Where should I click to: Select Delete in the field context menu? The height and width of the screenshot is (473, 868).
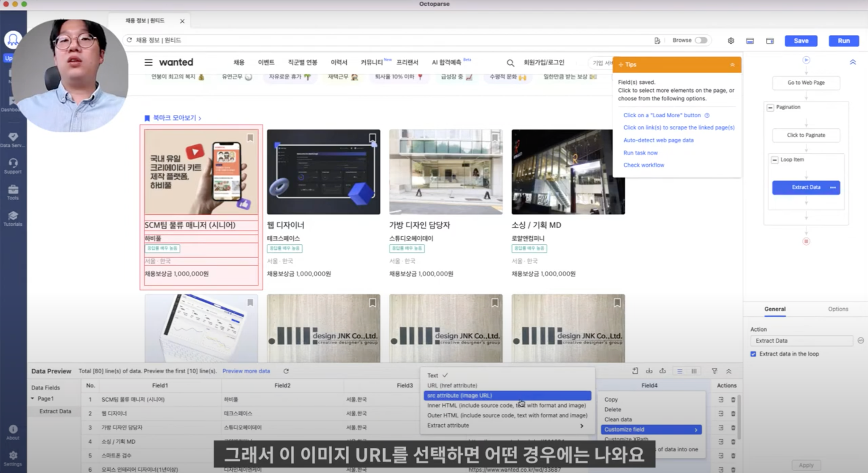tap(612, 409)
